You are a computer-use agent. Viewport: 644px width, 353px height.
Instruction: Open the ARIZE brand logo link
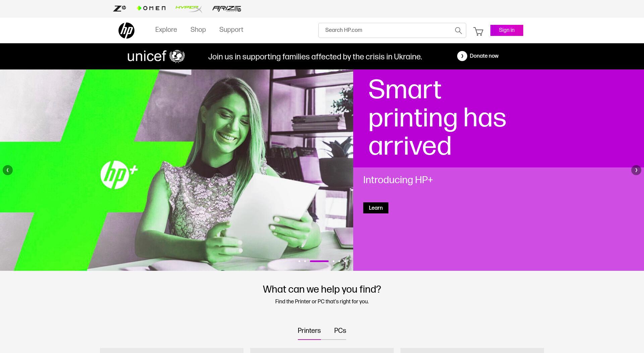point(227,9)
